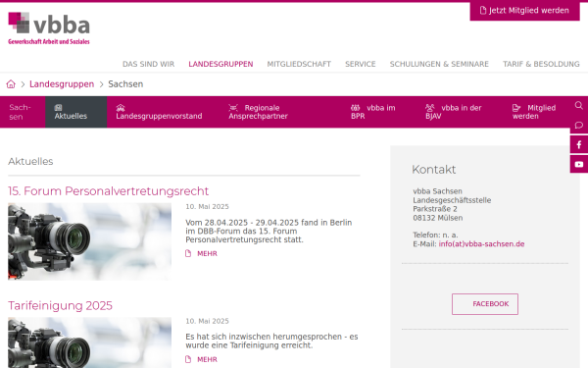Image resolution: width=588 pixels, height=368 pixels.
Task: Click the Tarifeinigung 2025 camera thumbnail
Action: point(89,342)
